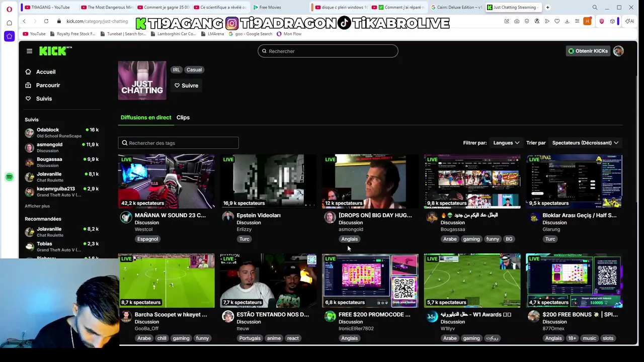
Task: Switch to Clips tab
Action: tap(183, 117)
